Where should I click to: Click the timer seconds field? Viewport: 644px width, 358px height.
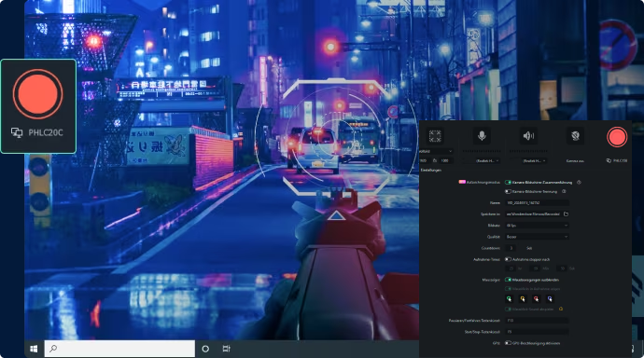point(562,268)
